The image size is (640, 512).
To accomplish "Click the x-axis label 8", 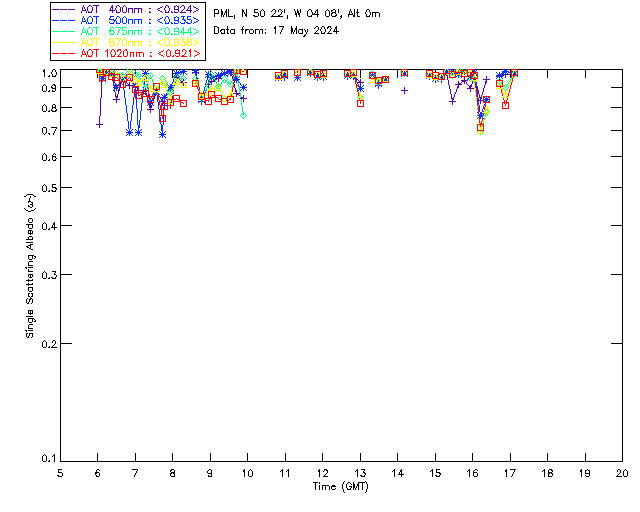I will (x=173, y=473).
